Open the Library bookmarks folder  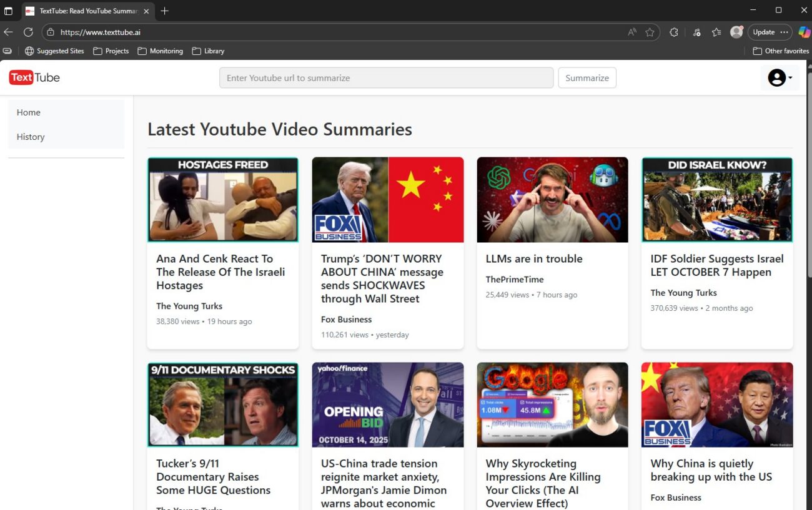click(208, 51)
